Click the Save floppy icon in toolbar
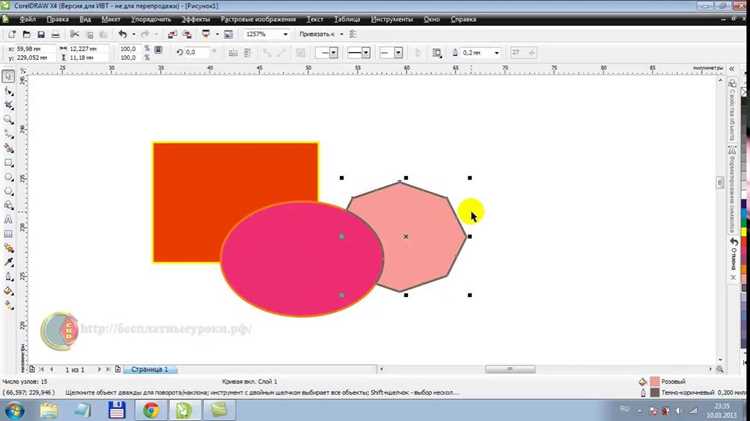Image resolution: width=750 pixels, height=421 pixels. click(x=41, y=34)
